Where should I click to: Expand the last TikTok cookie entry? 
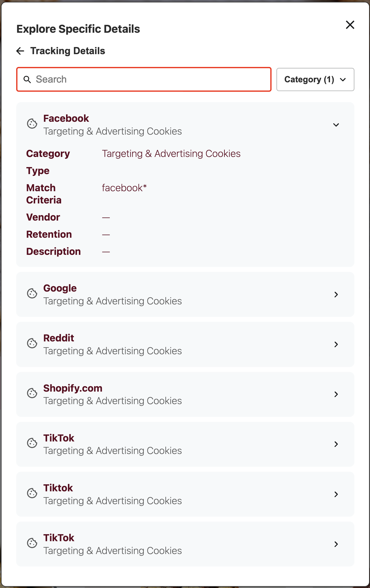[x=336, y=544]
